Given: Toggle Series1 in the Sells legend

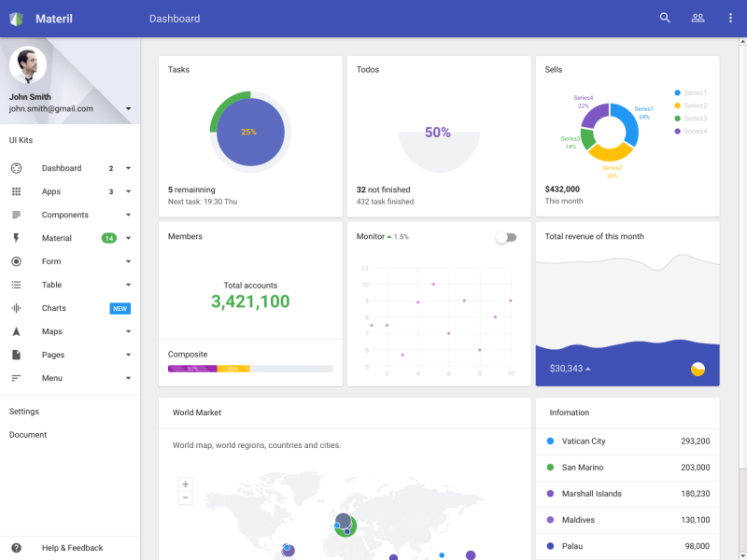Looking at the screenshot, I should pyautogui.click(x=691, y=92).
